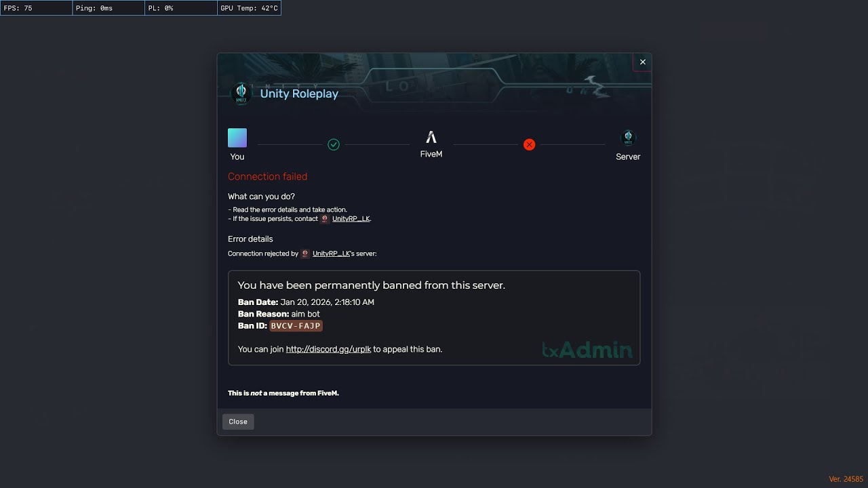This screenshot has height=488, width=868.
Task: Click 'You have been permanently banned' message
Action: (x=372, y=285)
